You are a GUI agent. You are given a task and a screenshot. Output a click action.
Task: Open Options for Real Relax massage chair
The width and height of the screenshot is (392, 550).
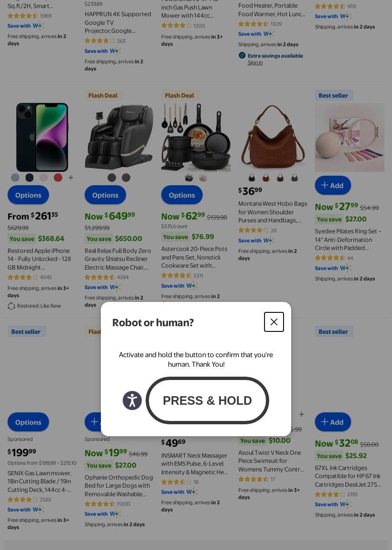pyautogui.click(x=105, y=195)
